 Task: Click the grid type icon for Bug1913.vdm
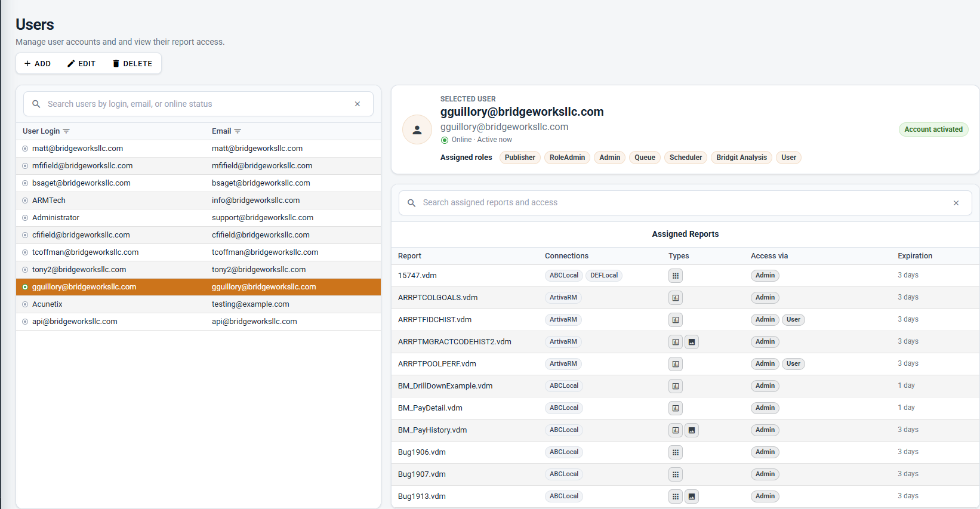pyautogui.click(x=676, y=496)
